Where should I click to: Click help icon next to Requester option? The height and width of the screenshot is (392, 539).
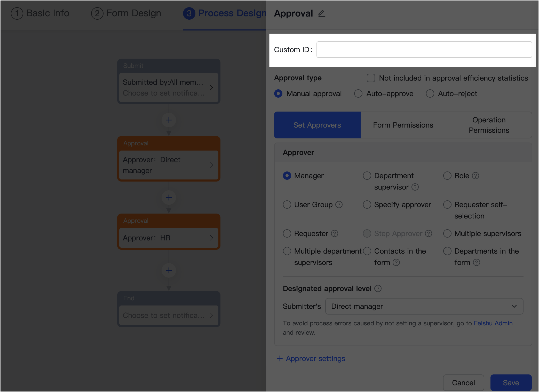click(335, 233)
